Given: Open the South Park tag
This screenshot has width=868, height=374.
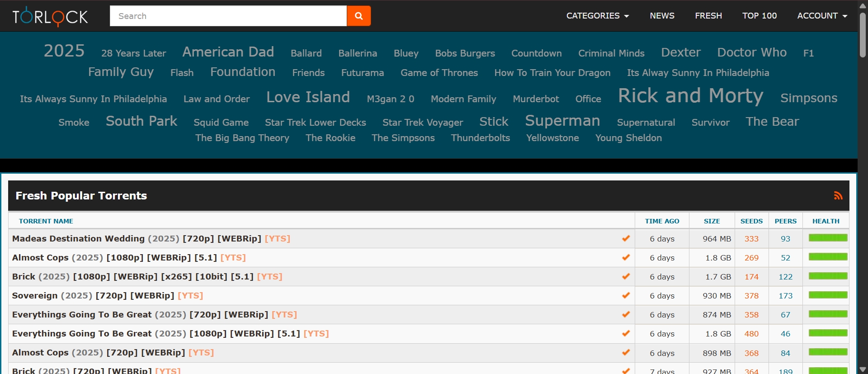Looking at the screenshot, I should tap(142, 121).
